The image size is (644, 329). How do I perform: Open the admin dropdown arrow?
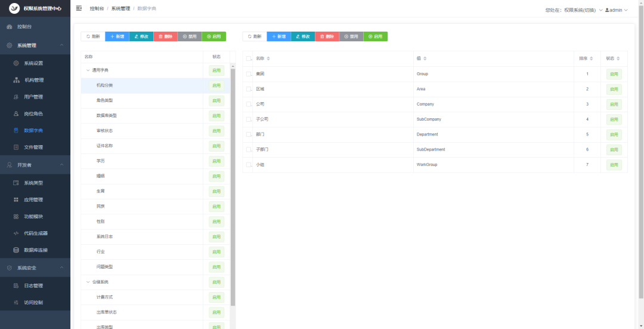pyautogui.click(x=626, y=10)
